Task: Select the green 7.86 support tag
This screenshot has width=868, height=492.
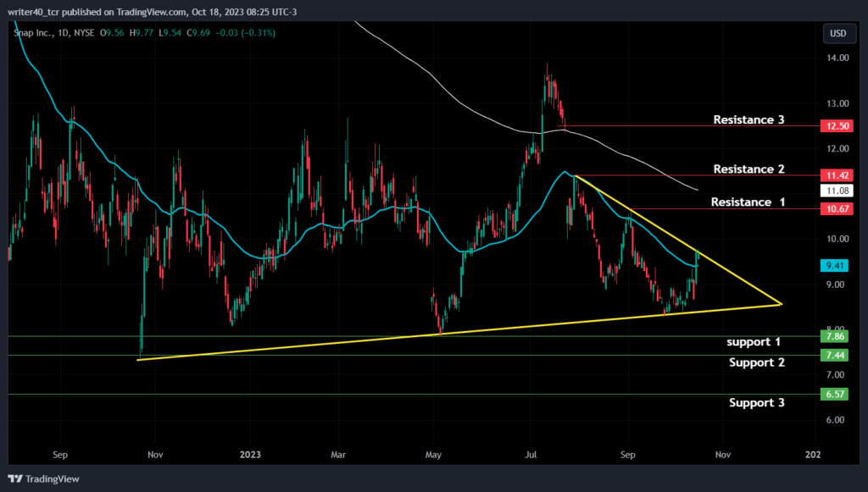Action: tap(834, 336)
